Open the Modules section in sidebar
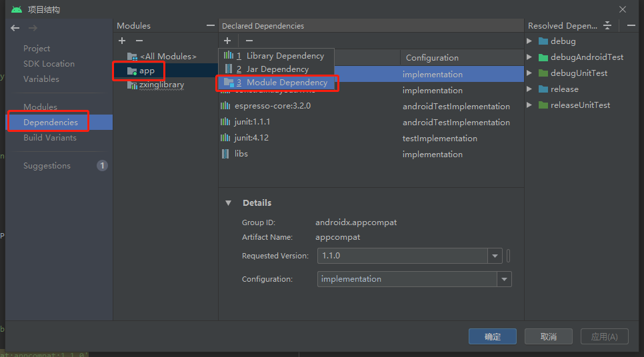The width and height of the screenshot is (644, 357). pyautogui.click(x=40, y=107)
